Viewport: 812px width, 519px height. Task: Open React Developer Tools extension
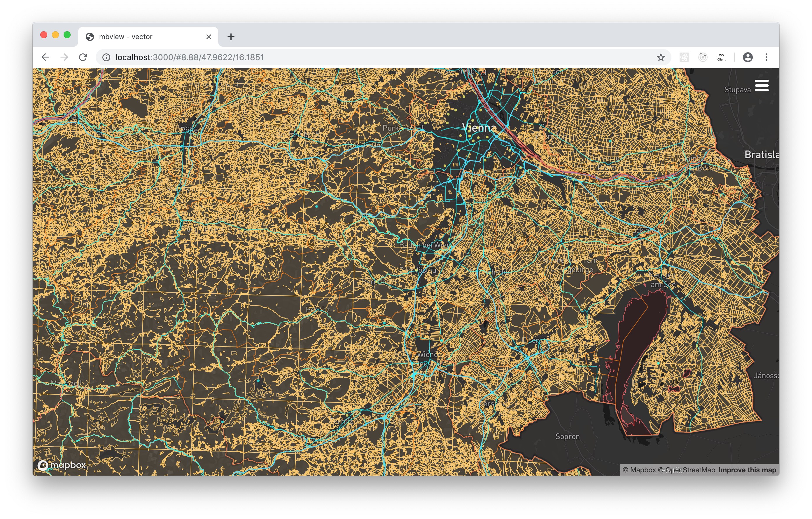click(x=684, y=58)
